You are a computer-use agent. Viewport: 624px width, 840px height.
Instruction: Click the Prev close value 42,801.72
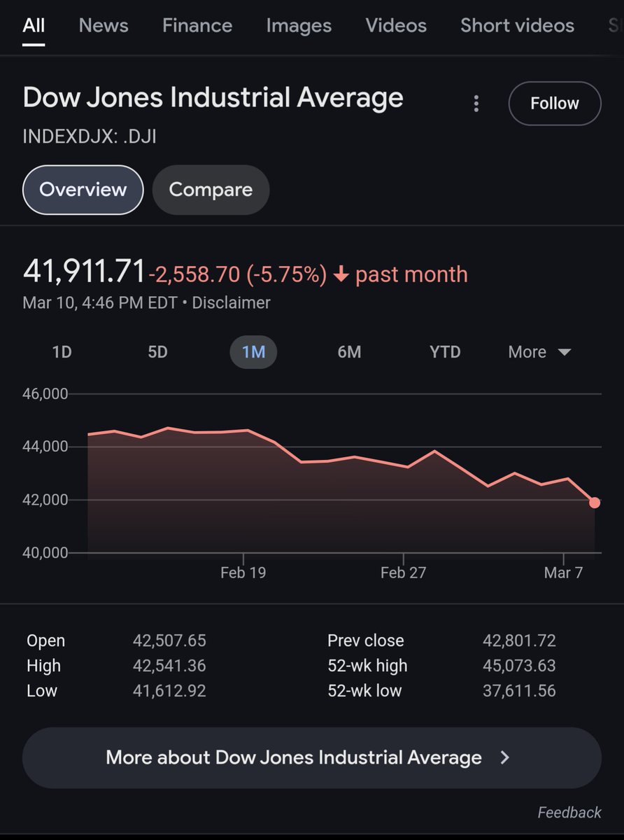[x=519, y=640]
